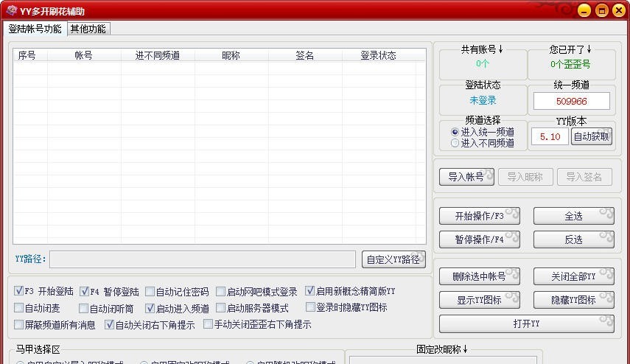Image resolution: width=630 pixels, height=364 pixels.
Task: Open the 其他功能 tab
Action: (88, 29)
